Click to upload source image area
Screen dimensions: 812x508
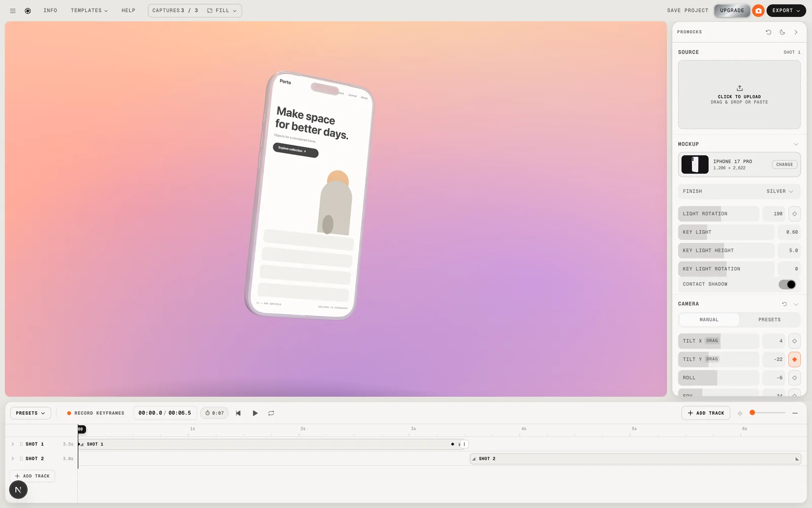739,95
